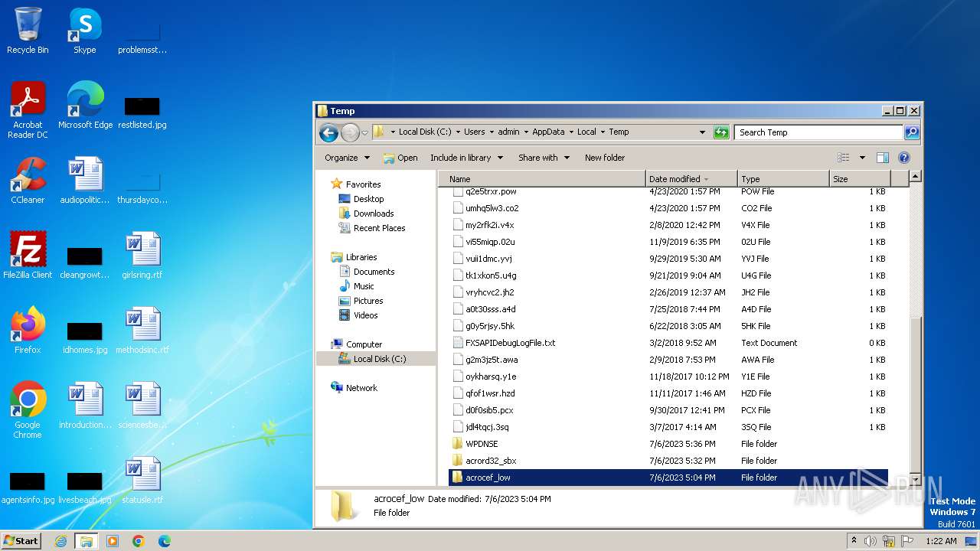This screenshot has width=980, height=551.
Task: Open the view options dropdown arrow
Action: [x=862, y=158]
